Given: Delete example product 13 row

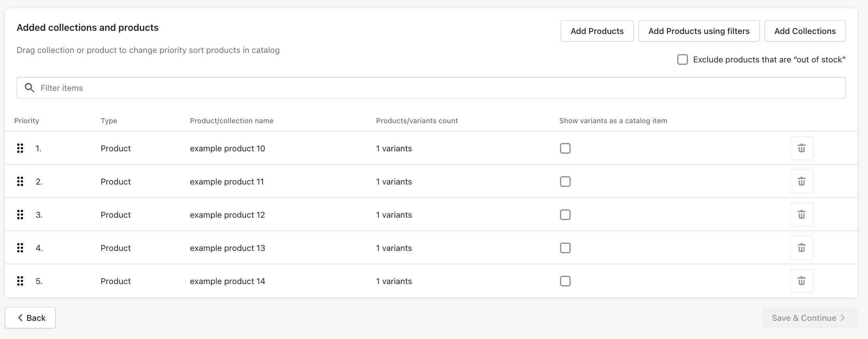Looking at the screenshot, I should coord(801,248).
